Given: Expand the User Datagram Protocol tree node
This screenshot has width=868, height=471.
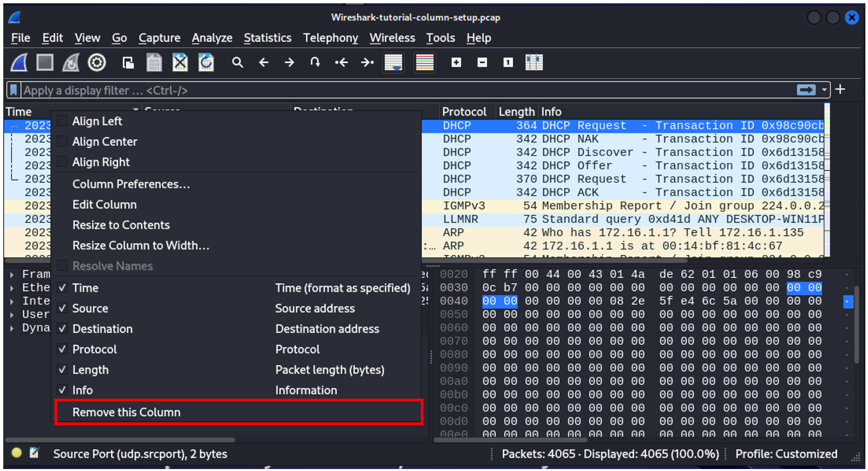Looking at the screenshot, I should pyautogui.click(x=13, y=314).
